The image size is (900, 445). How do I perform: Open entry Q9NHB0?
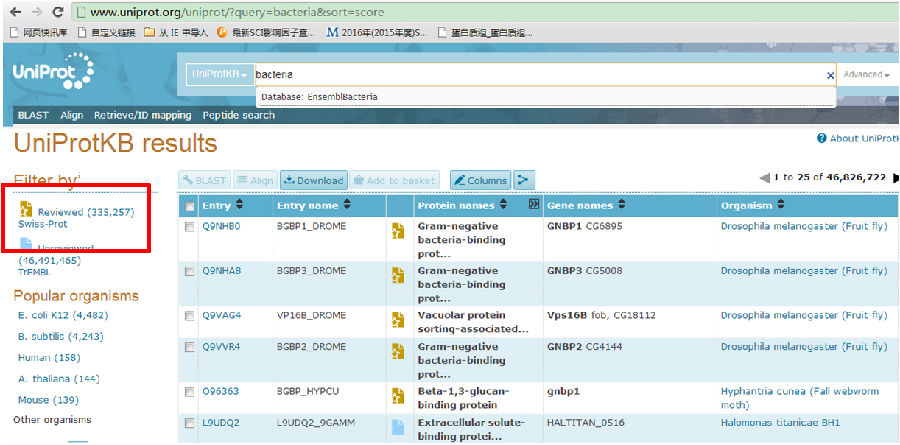(221, 226)
